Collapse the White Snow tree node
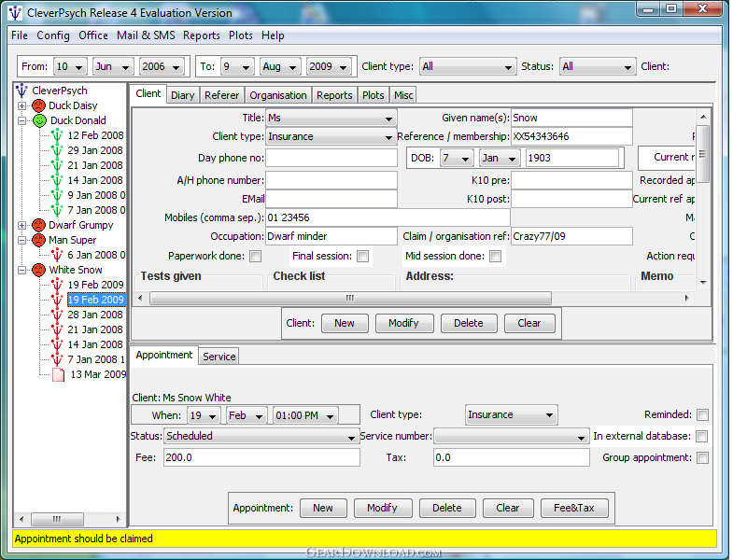 (x=21, y=270)
